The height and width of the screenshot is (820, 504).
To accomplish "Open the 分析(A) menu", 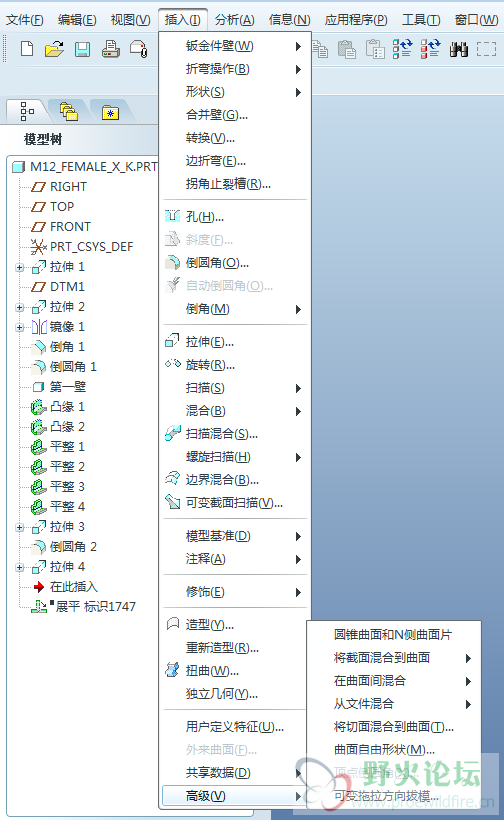I will (235, 20).
